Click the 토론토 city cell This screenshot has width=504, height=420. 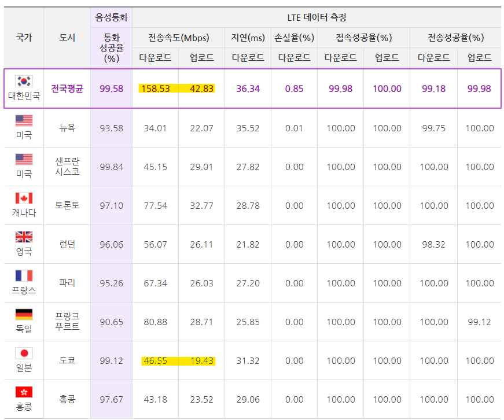coord(67,205)
